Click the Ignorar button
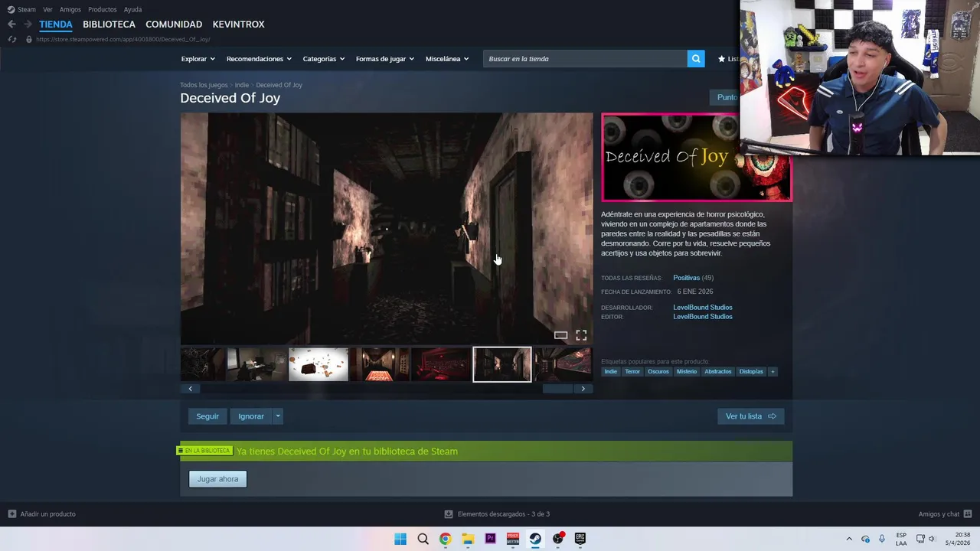This screenshot has width=980, height=551. [x=251, y=416]
